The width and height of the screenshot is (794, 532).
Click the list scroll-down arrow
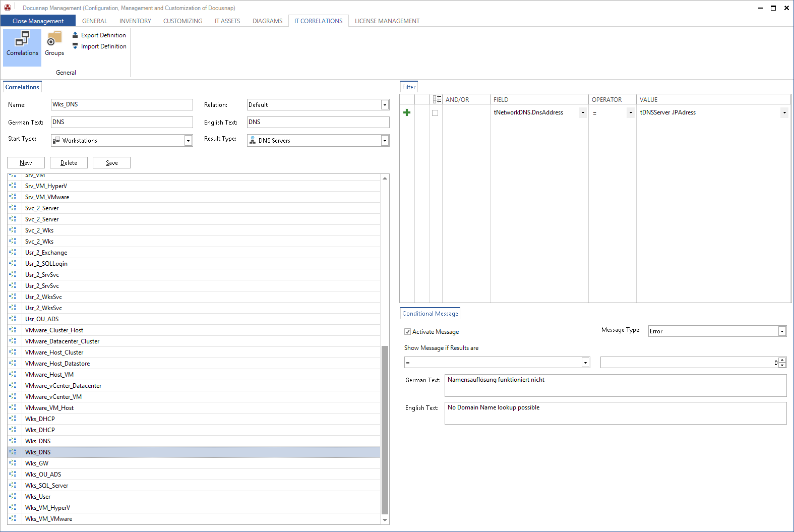tap(385, 520)
